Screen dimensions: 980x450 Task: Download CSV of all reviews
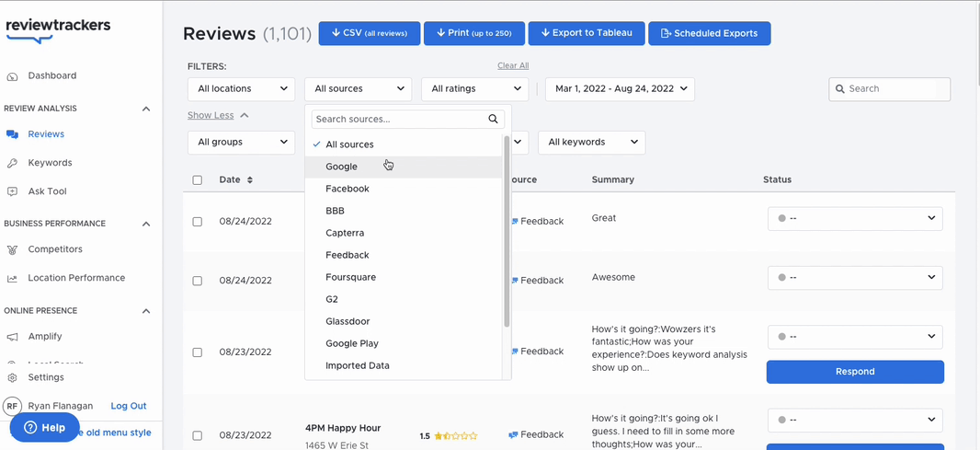coord(370,33)
